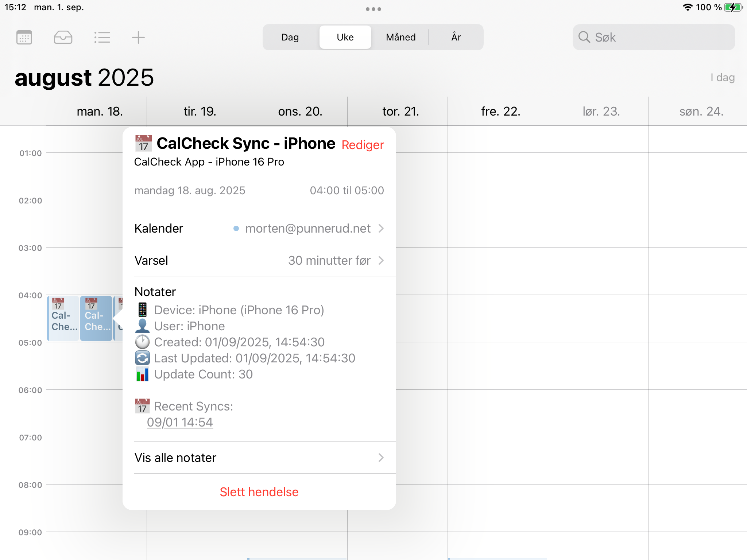
Task: Click the I dag button
Action: point(722,77)
